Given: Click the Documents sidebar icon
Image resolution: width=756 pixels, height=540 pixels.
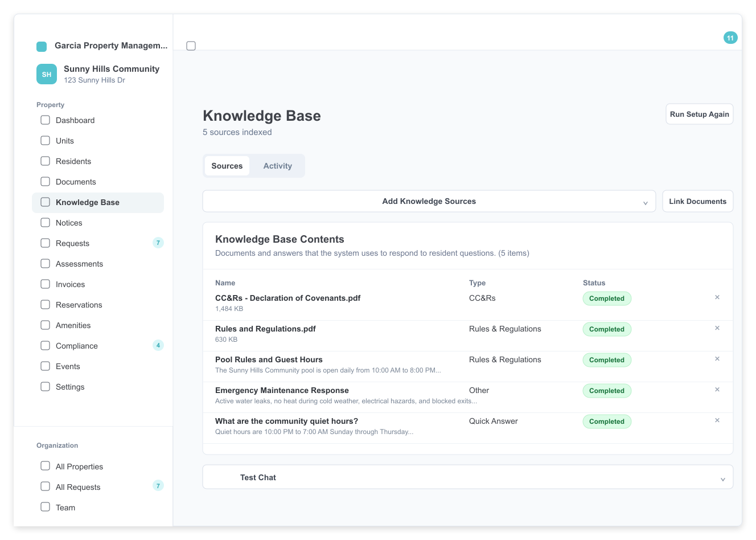Looking at the screenshot, I should coord(46,182).
